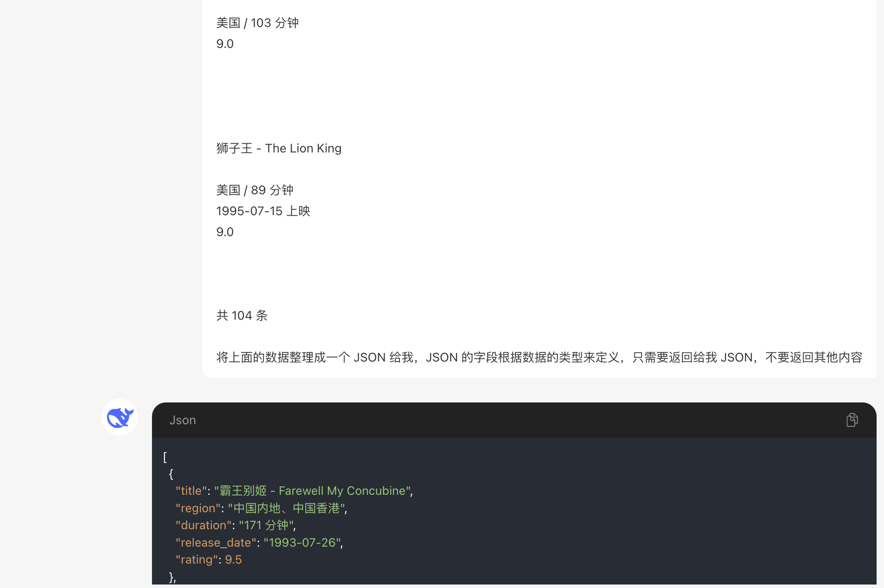Image resolution: width=884 pixels, height=588 pixels.
Task: Click the JSON instruction sentence in user message
Action: pos(539,357)
